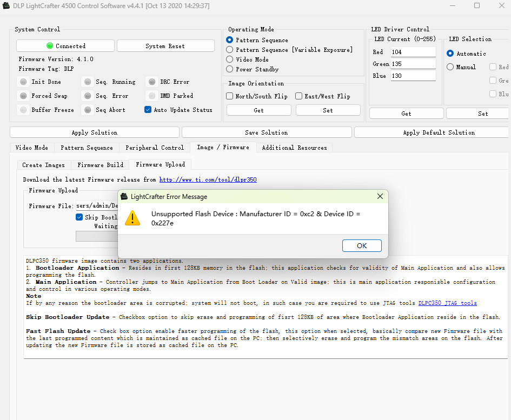Click the Buffer Freeze status indicator

tap(23, 110)
